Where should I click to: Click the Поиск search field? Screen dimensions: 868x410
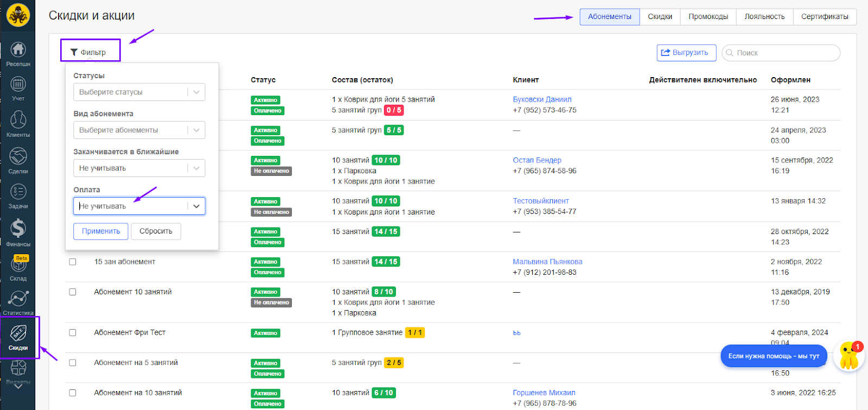click(785, 53)
